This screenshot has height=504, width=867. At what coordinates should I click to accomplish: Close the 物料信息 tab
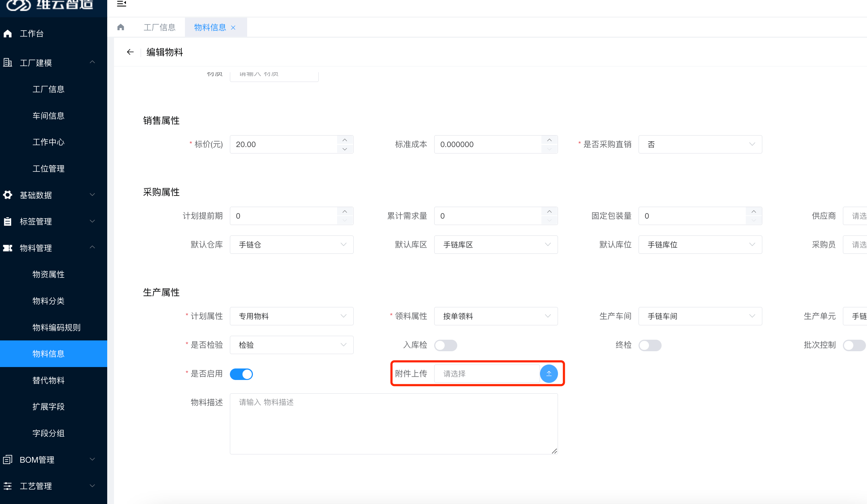click(x=233, y=28)
